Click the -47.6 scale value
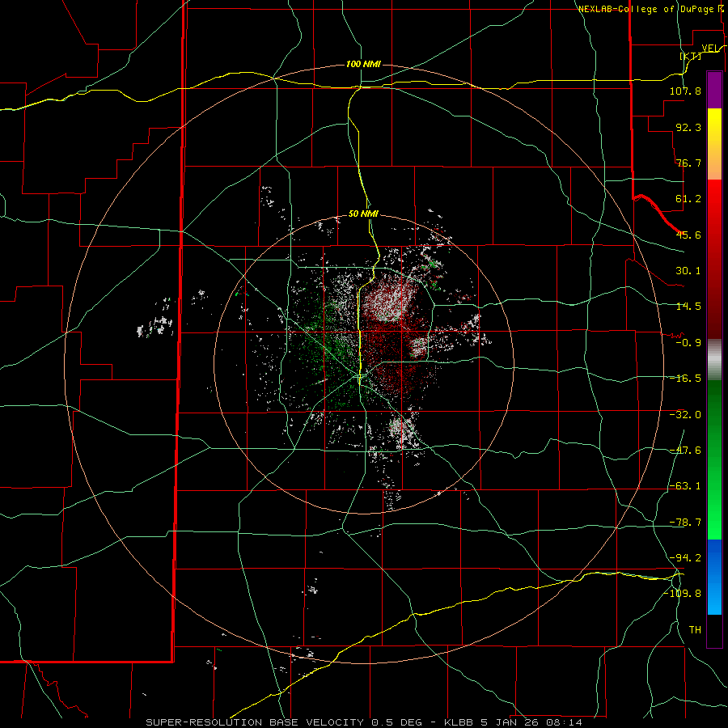 click(x=685, y=451)
